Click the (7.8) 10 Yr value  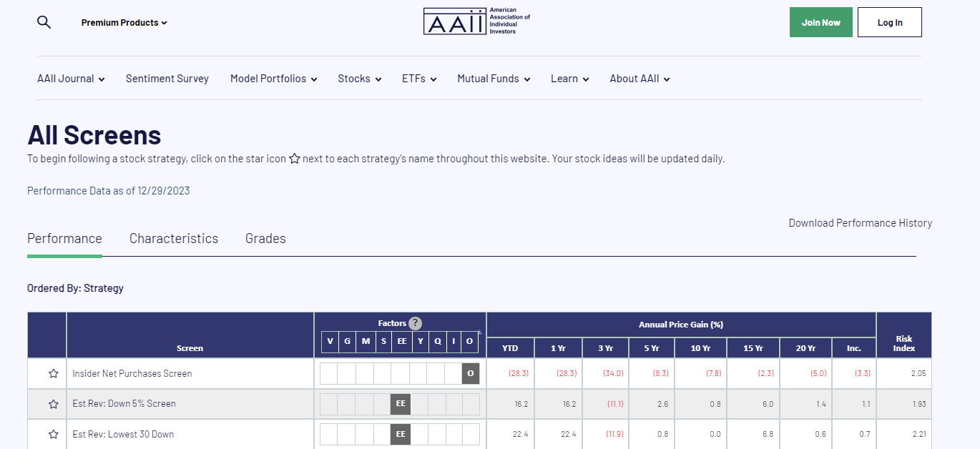[714, 373]
